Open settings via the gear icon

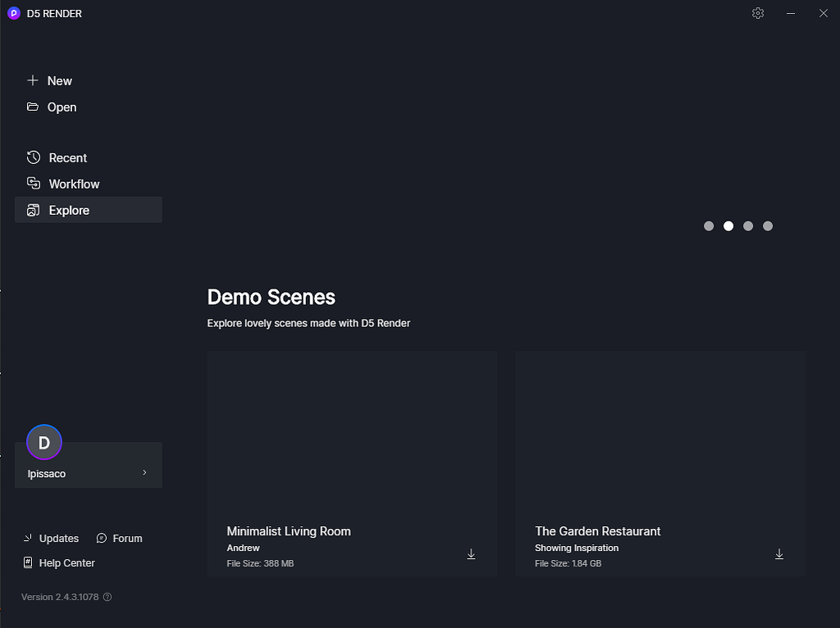758,13
